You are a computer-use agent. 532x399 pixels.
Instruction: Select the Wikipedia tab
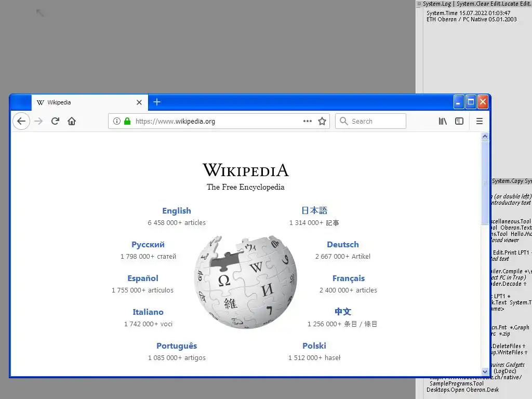point(89,102)
